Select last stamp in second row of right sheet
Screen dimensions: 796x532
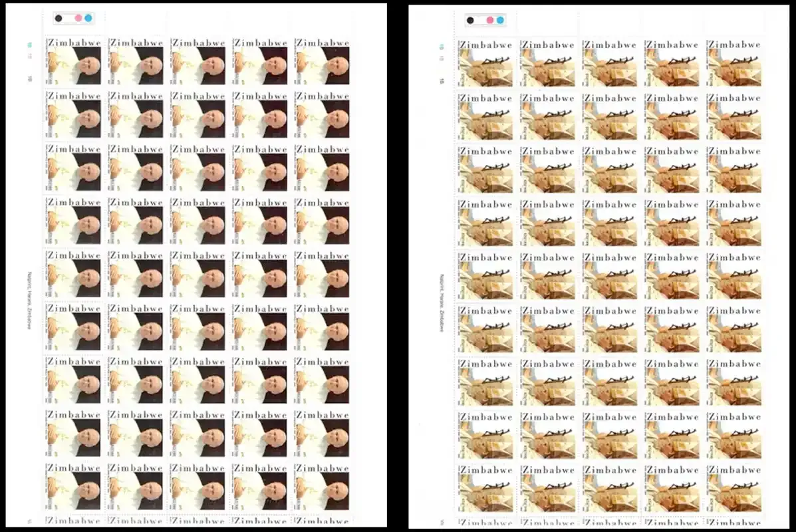tap(733, 117)
